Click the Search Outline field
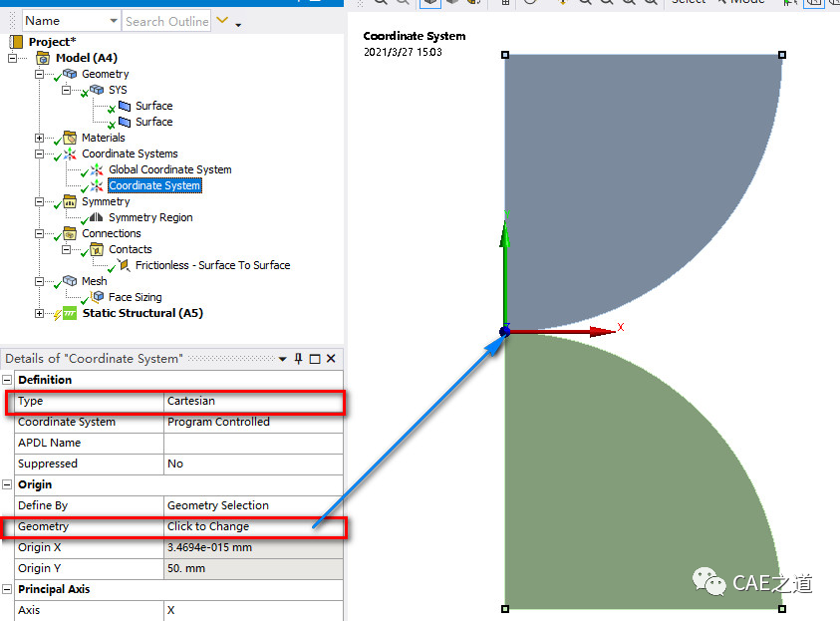The height and width of the screenshot is (621, 840). click(166, 21)
